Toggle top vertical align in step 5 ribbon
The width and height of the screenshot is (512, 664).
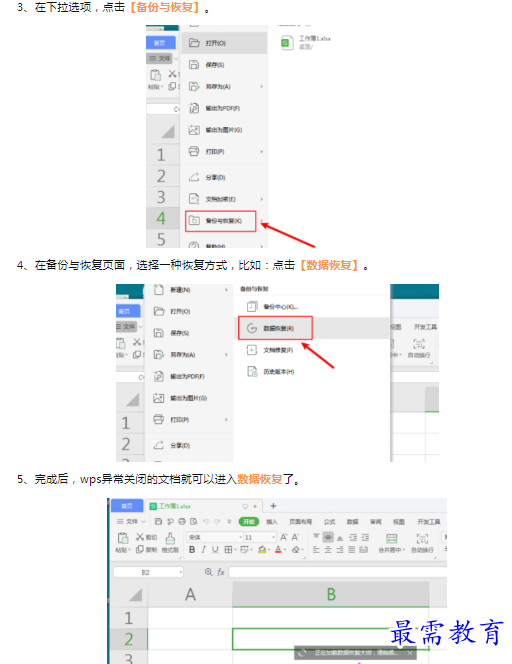(316, 537)
